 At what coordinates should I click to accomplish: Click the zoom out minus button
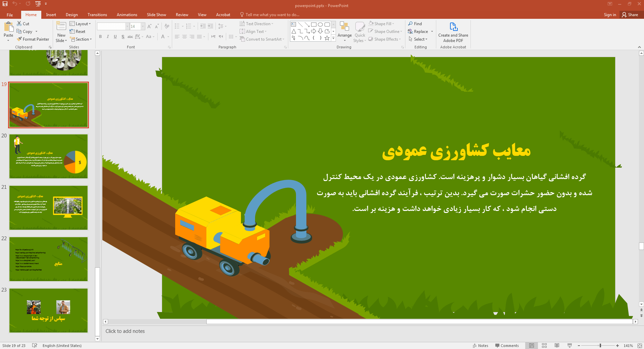tap(579, 345)
